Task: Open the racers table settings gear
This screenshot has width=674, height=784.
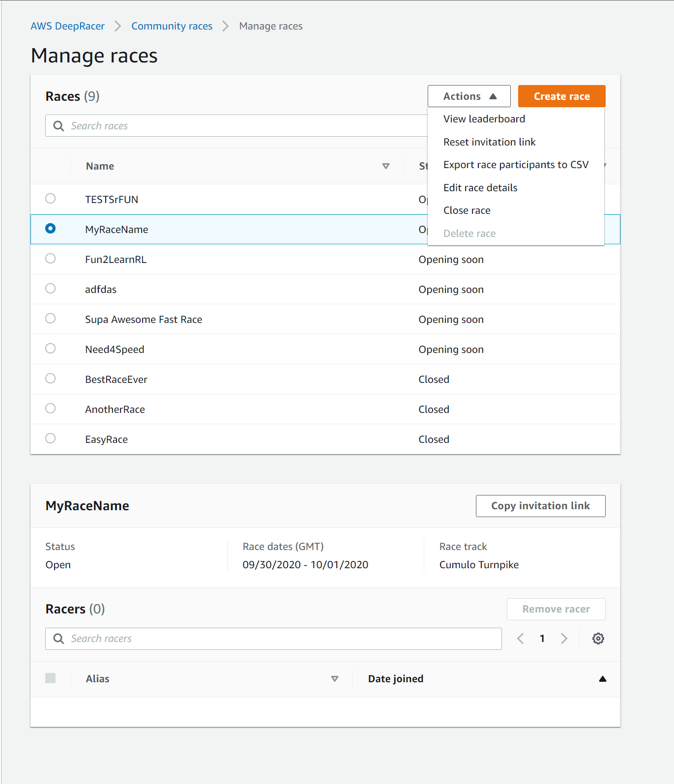Action: point(598,639)
